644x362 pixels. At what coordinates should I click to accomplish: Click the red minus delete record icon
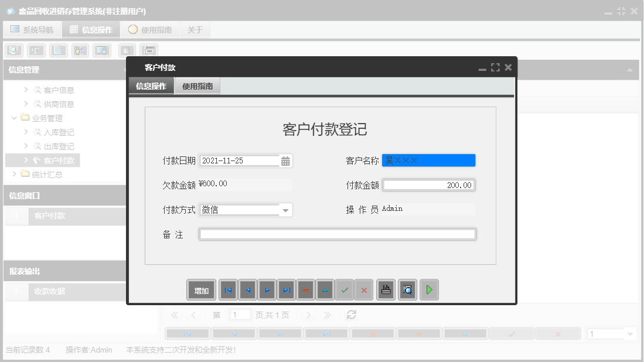305,289
